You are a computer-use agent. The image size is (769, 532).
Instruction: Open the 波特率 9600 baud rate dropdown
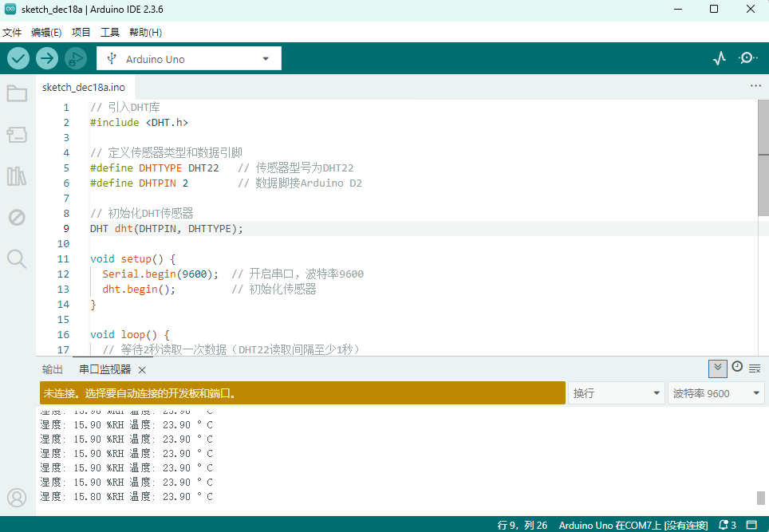point(716,393)
